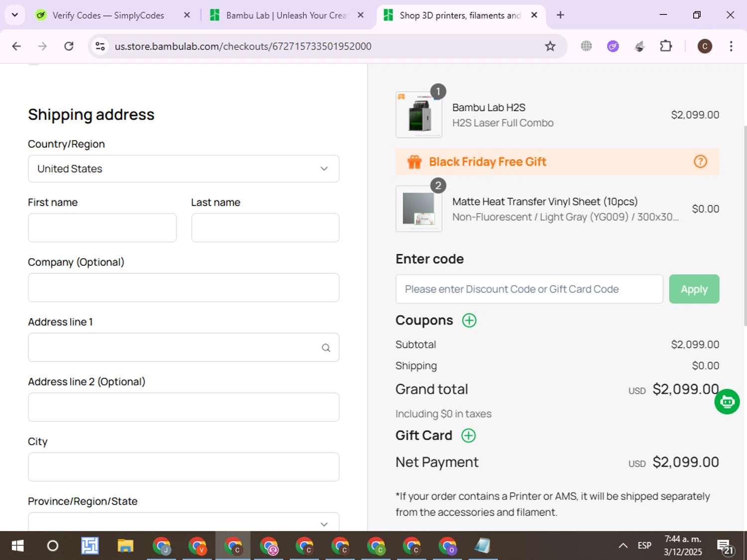Viewport: 747px width, 560px height.
Task: Click the ESP language indicator
Action: 644,546
